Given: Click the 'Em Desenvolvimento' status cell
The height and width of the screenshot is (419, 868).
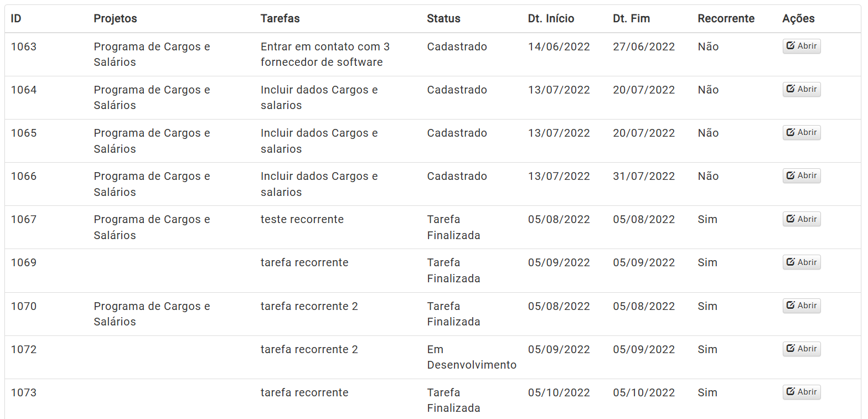Looking at the screenshot, I should point(472,357).
